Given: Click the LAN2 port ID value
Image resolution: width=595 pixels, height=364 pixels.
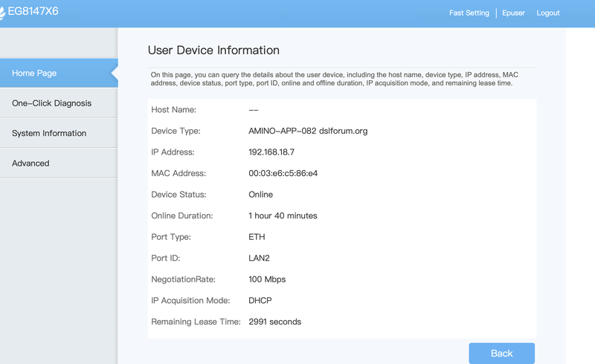Looking at the screenshot, I should pos(259,259).
